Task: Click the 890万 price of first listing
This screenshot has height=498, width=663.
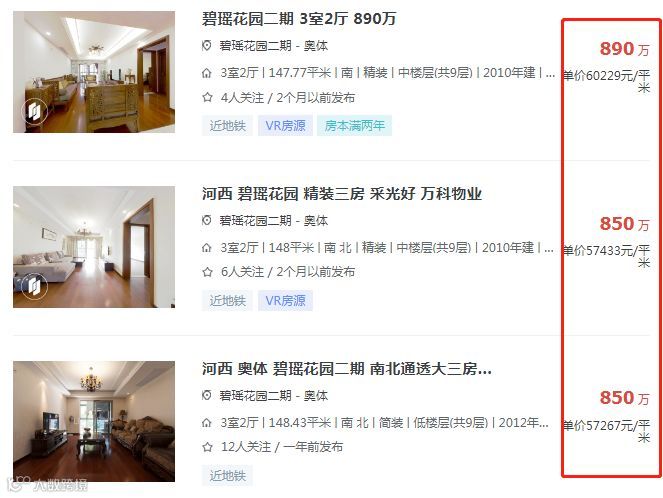Action: [624, 49]
